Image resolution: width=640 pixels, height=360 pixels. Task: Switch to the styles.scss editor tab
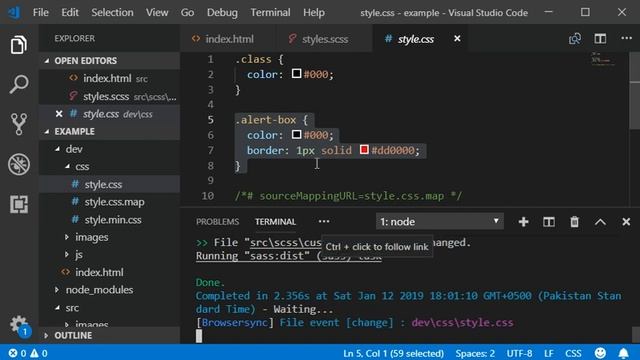[325, 39]
